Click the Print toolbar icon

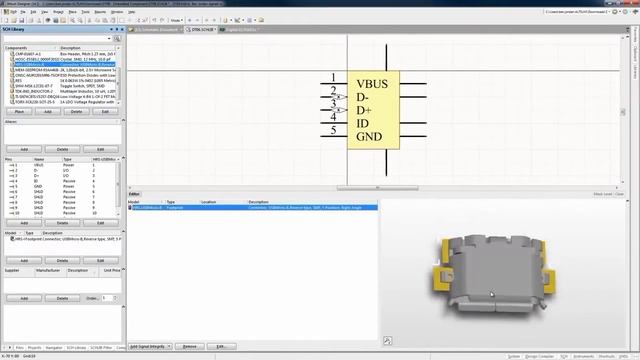[x=31, y=20]
